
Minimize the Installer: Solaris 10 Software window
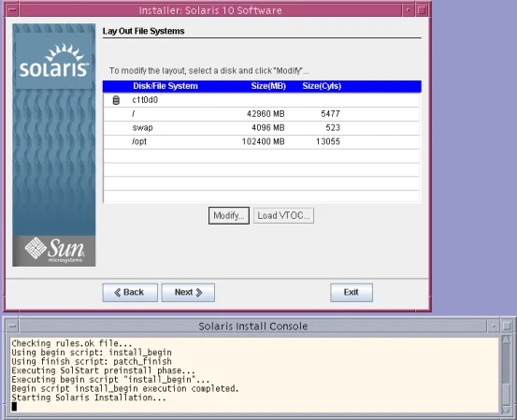pos(408,10)
